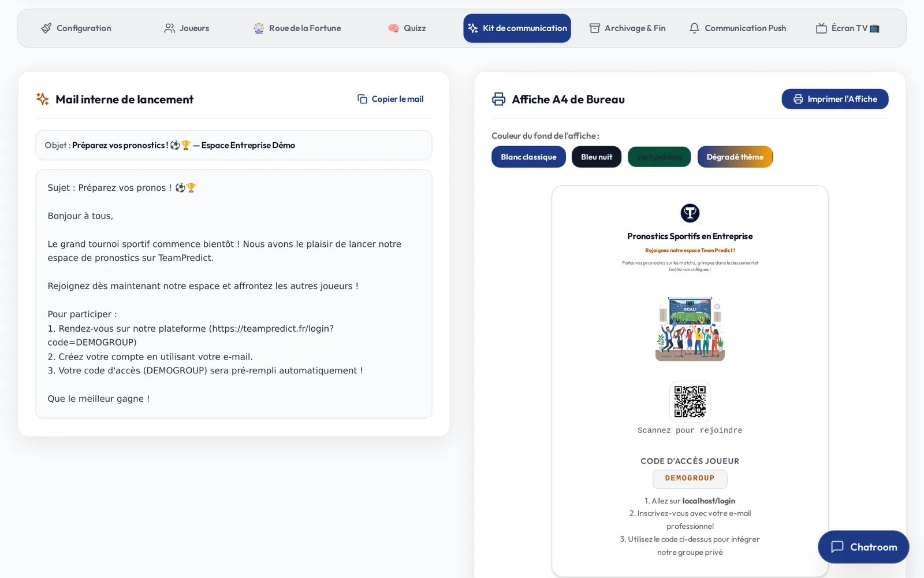
Task: Choose Bleu nuit poster background
Action: (597, 157)
